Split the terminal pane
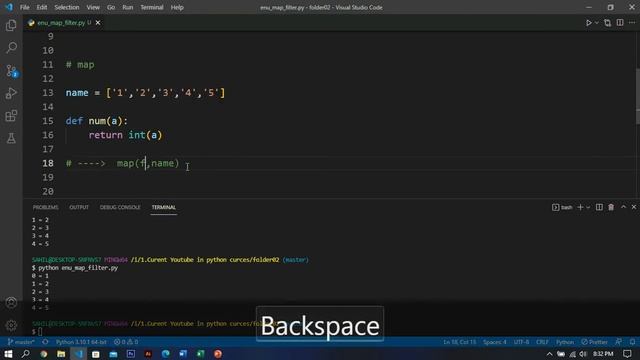The width and height of the screenshot is (640, 360). [x=599, y=207]
